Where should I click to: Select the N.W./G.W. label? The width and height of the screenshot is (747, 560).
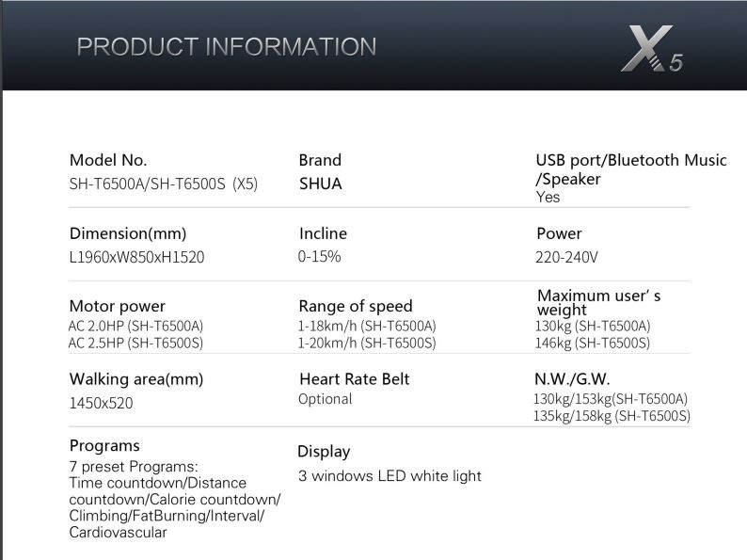pos(572,379)
